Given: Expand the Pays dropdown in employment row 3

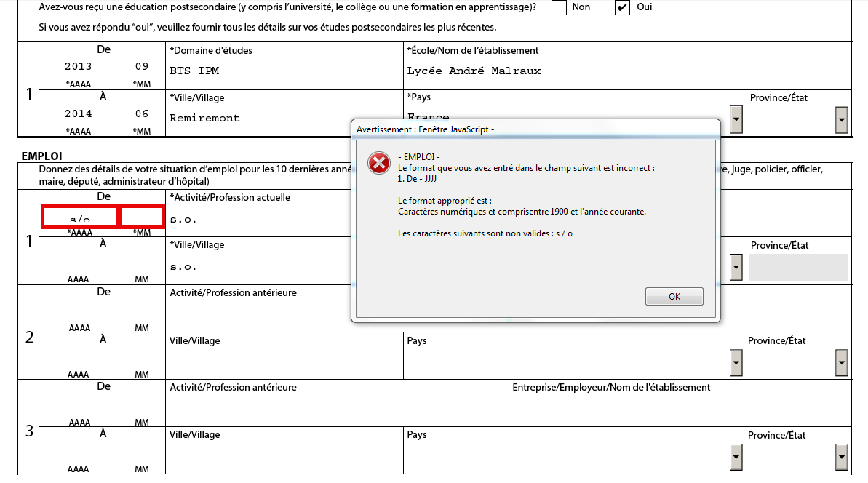Looking at the screenshot, I should click(x=736, y=457).
